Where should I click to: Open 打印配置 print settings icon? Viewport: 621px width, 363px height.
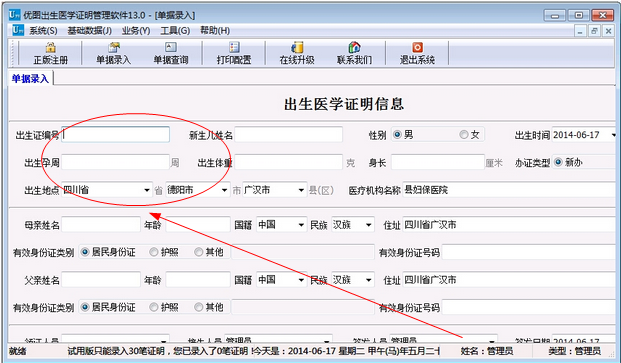click(234, 48)
